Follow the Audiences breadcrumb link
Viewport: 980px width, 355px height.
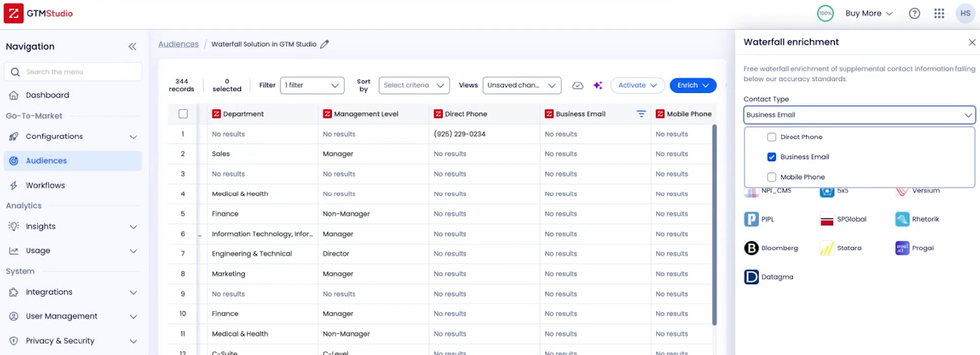tap(178, 44)
